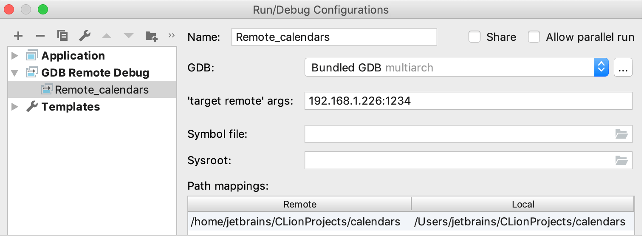This screenshot has height=239, width=644.
Task: Select the Remote path mapping cell
Action: click(x=299, y=222)
